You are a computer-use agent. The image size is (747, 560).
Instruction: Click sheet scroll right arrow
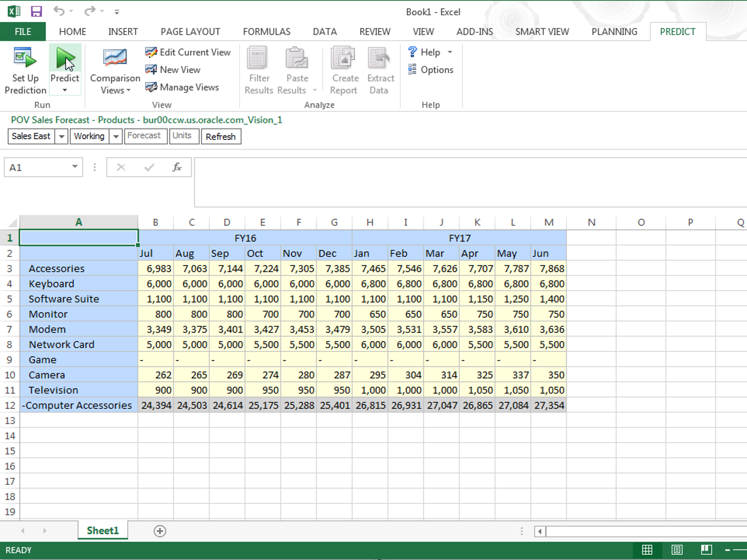tap(45, 531)
